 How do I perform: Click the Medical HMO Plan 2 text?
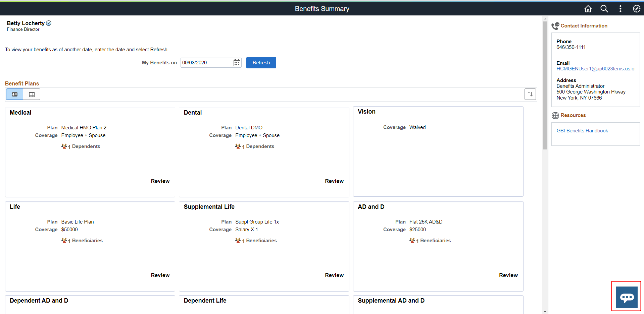click(x=84, y=128)
